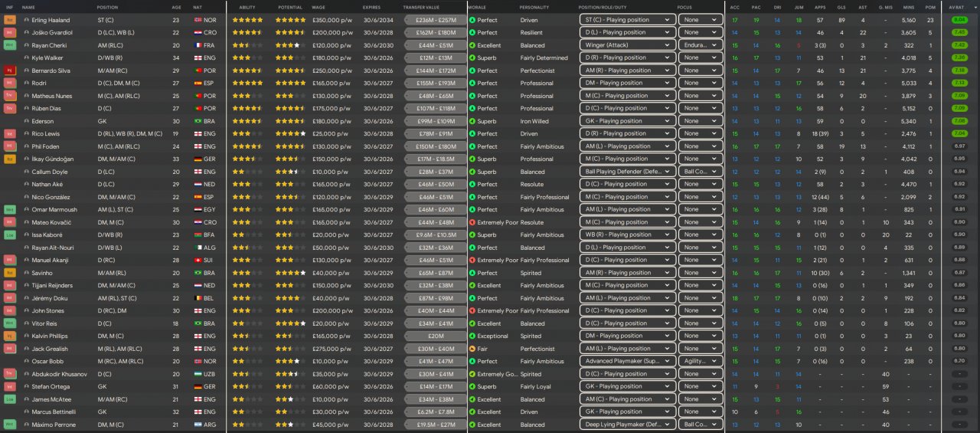The width and height of the screenshot is (980, 433).
Task: Click Haaland's £236M - £257M transfer value
Action: click(435, 20)
